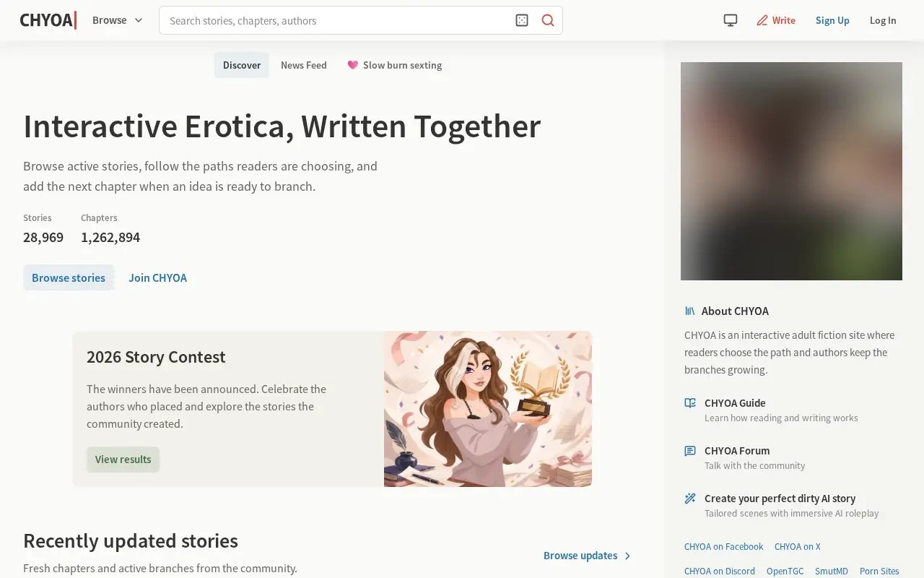Open Create your perfect dirty AI story

[780, 499]
